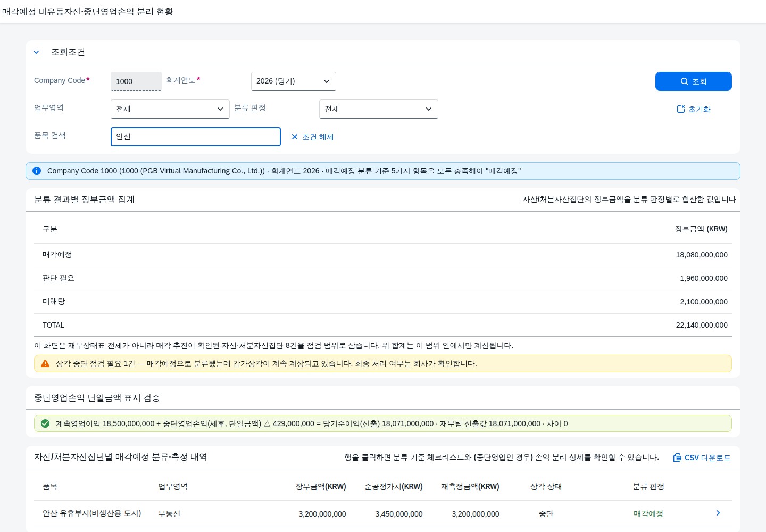Click the reset icon beside 초기화

click(x=680, y=109)
